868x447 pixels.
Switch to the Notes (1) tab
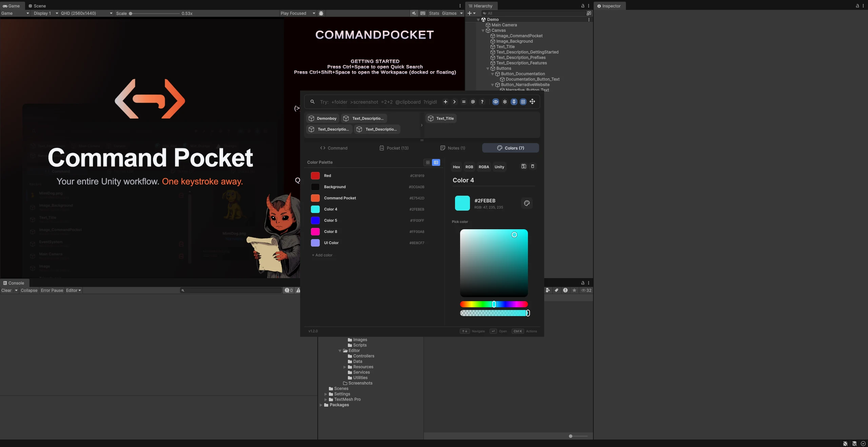pos(453,148)
